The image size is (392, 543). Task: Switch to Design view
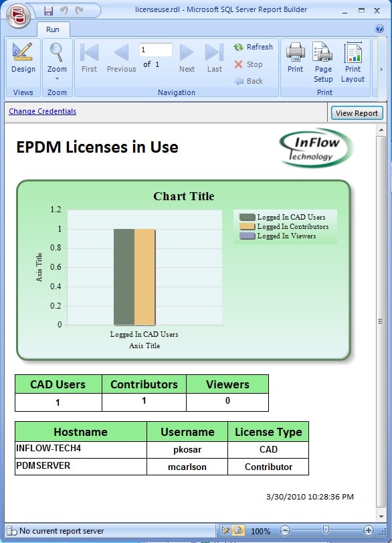coord(23,58)
